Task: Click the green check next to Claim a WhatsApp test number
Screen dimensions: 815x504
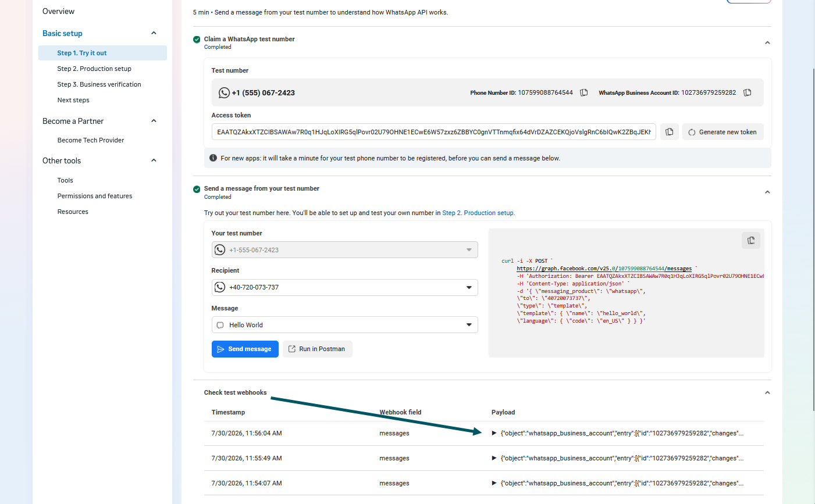Action: [197, 40]
